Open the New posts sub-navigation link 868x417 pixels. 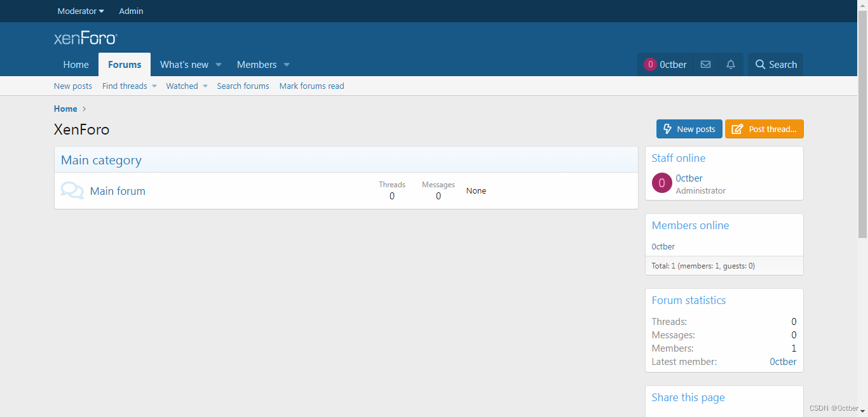73,86
